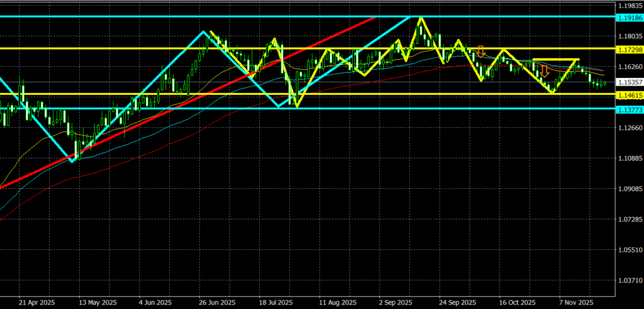Click the 7 Nov 2025 date label

point(575,302)
